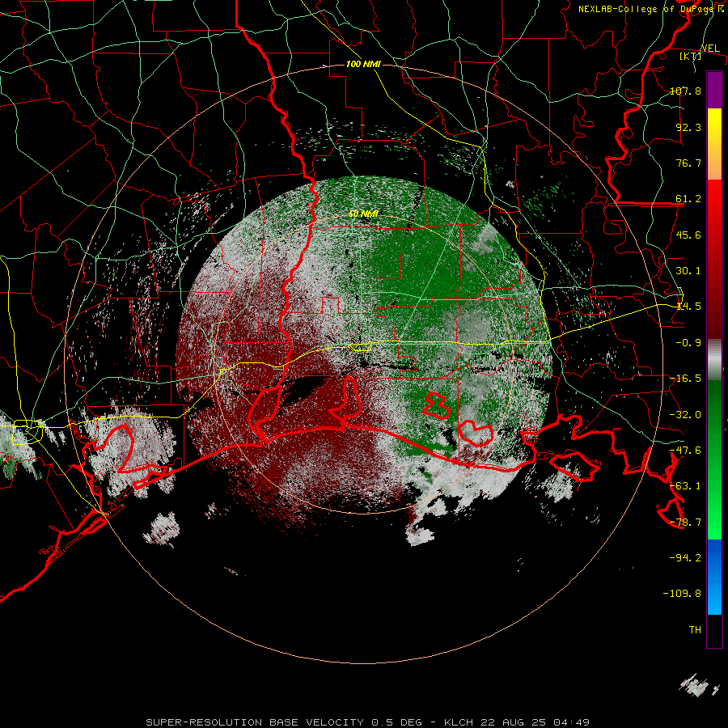Click the -63.1 legend value
Screen dimensions: 728x728
[685, 486]
